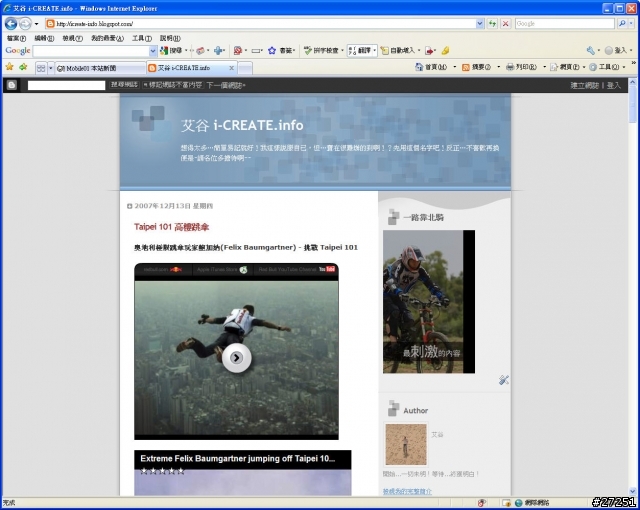
Task: Open the 網頁(P) page menu
Action: 567,67
